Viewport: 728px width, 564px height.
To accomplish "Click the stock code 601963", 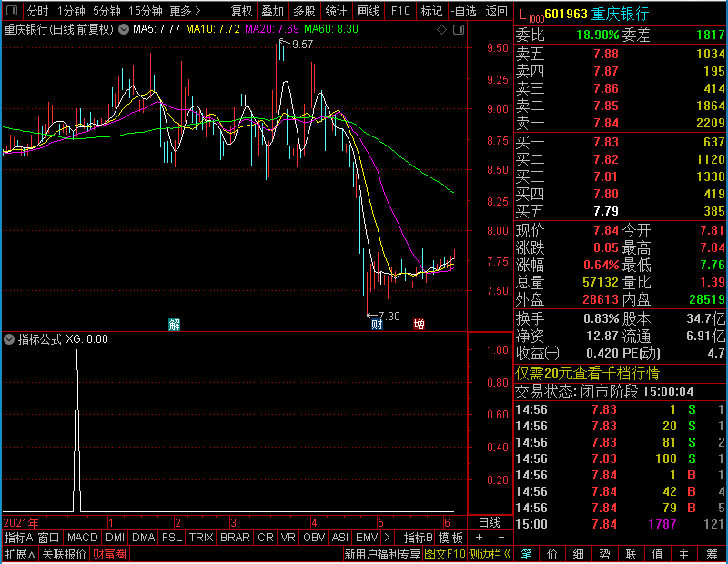I will point(566,14).
